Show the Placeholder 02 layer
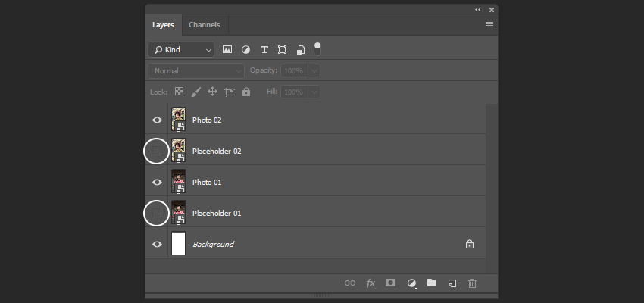The width and height of the screenshot is (644, 303). (157, 151)
